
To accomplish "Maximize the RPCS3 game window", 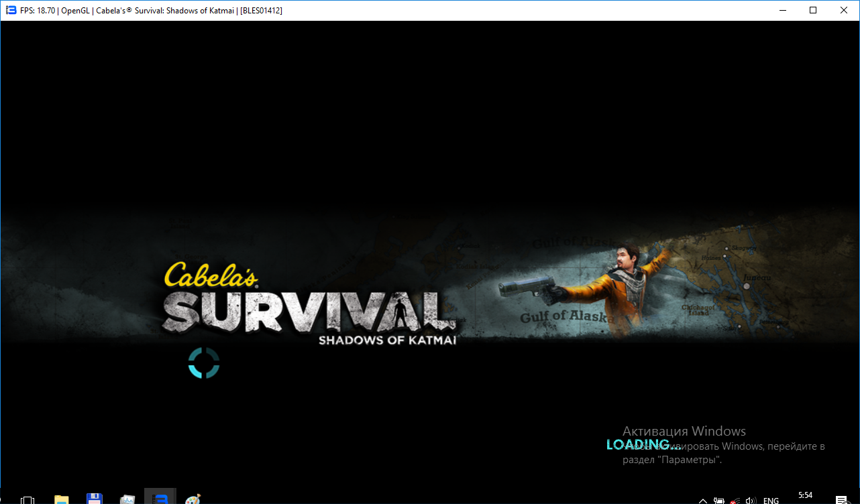I will point(813,10).
